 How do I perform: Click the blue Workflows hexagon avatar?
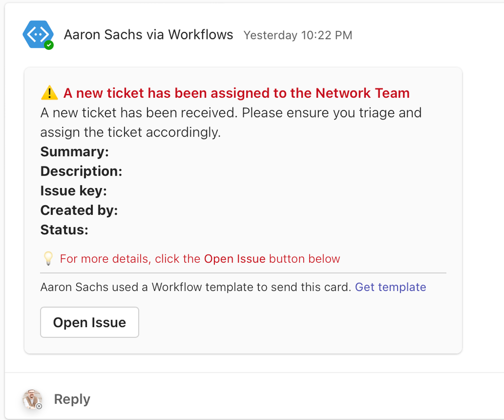(x=37, y=34)
